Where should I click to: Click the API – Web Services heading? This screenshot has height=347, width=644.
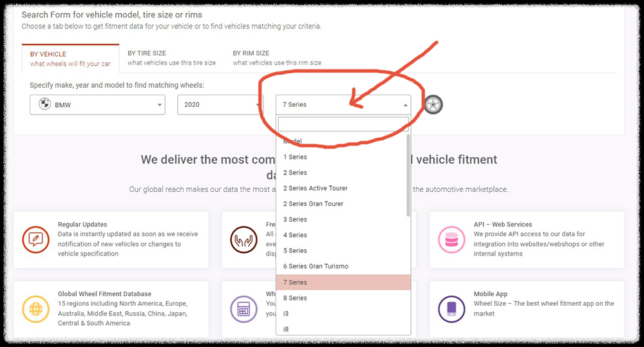coord(503,224)
